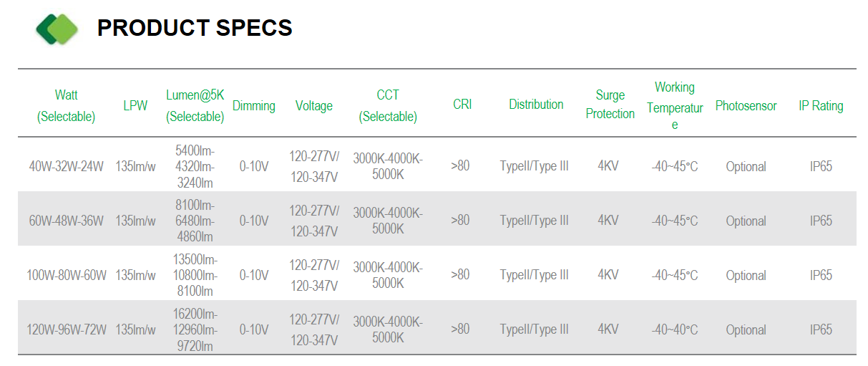Screen dimensions: 868x366
Task: Click the 40W-32W-24W wattage cell
Action: (x=67, y=166)
